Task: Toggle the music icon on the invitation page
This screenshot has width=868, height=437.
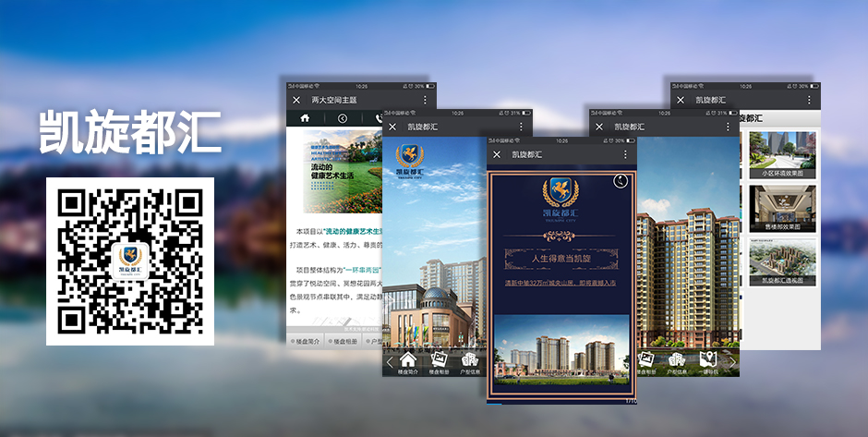Action: pos(621,180)
